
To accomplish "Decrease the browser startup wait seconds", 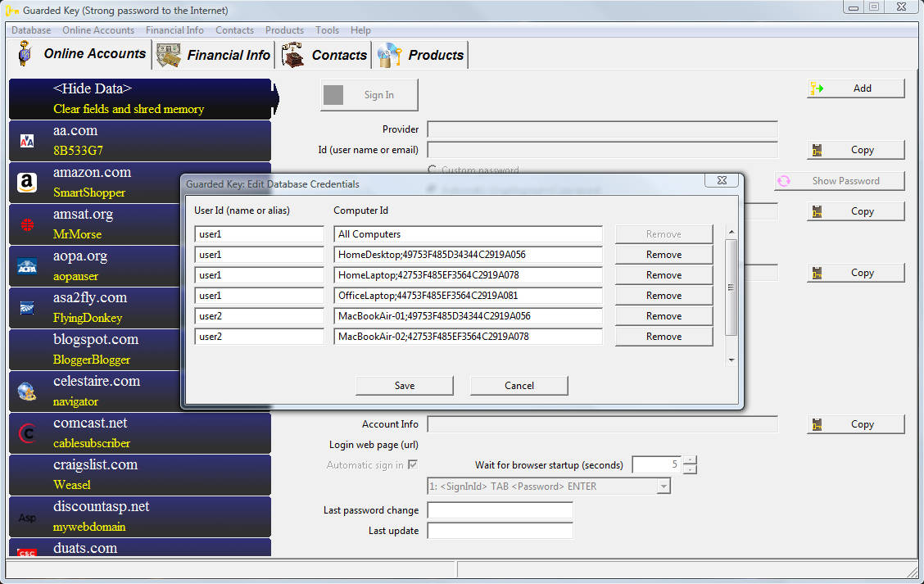I will [x=690, y=469].
